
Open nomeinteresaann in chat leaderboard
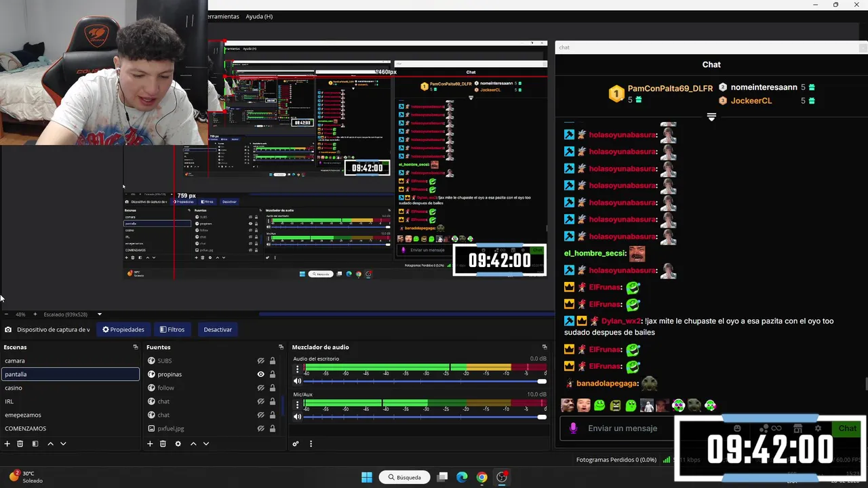coord(764,87)
